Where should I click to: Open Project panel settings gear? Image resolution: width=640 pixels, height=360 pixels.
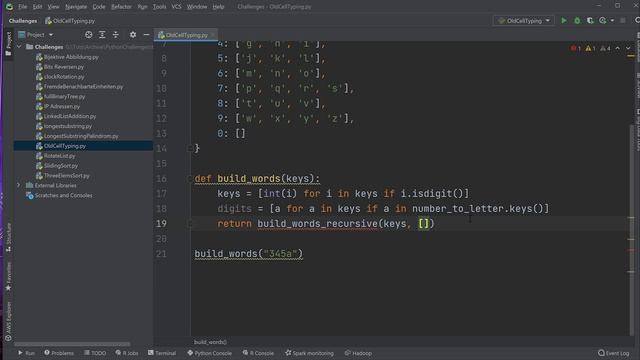click(x=133, y=35)
